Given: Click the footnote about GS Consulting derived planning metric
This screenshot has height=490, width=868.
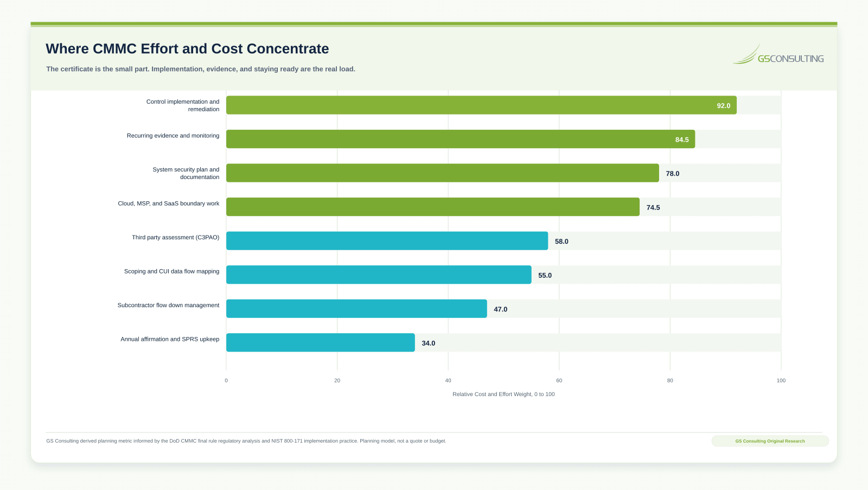Looking at the screenshot, I should click(x=246, y=441).
